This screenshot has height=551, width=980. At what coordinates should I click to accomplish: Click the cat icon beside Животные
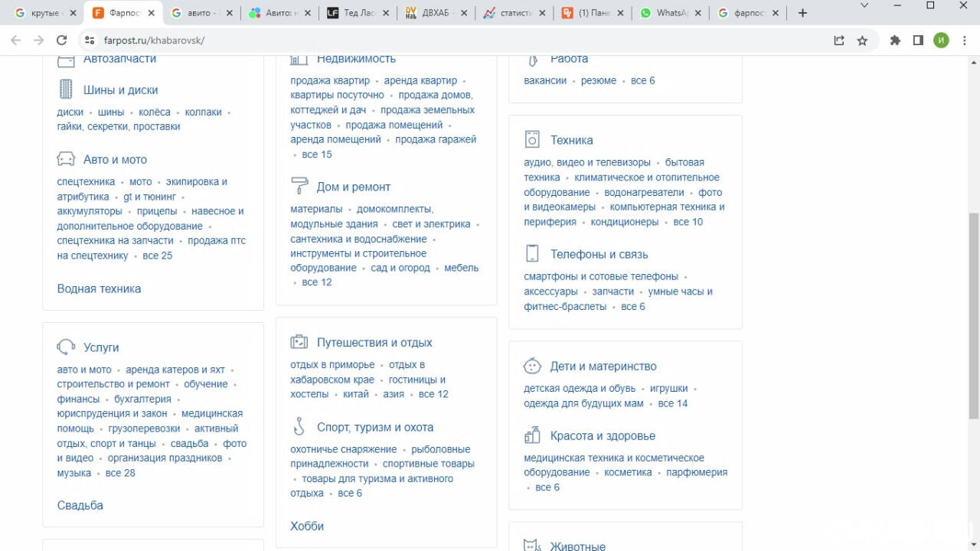click(532, 546)
